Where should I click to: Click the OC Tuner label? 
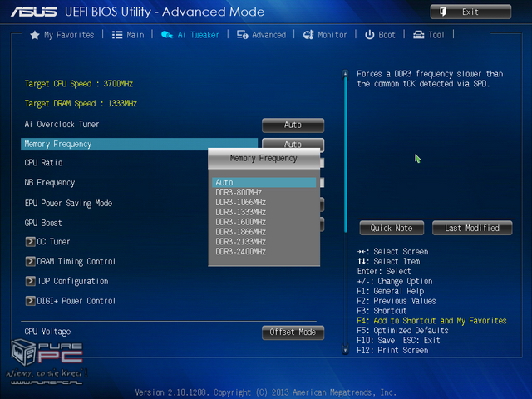pyautogui.click(x=53, y=242)
